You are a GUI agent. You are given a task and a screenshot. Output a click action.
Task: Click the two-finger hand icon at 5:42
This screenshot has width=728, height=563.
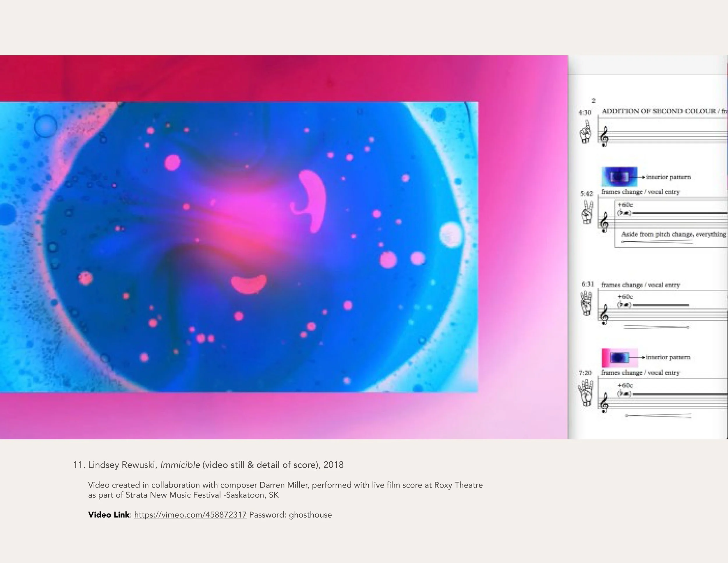[587, 213]
